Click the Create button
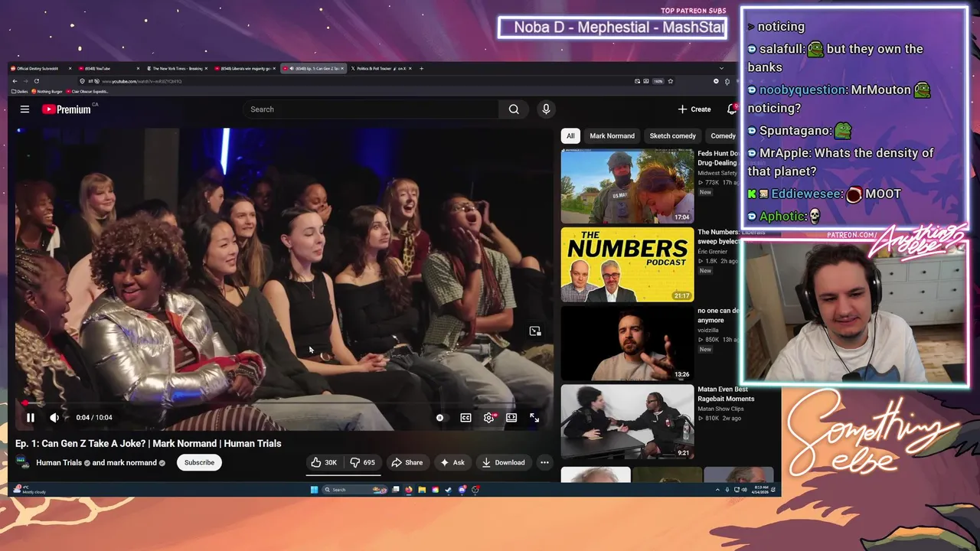The height and width of the screenshot is (551, 980). click(694, 109)
